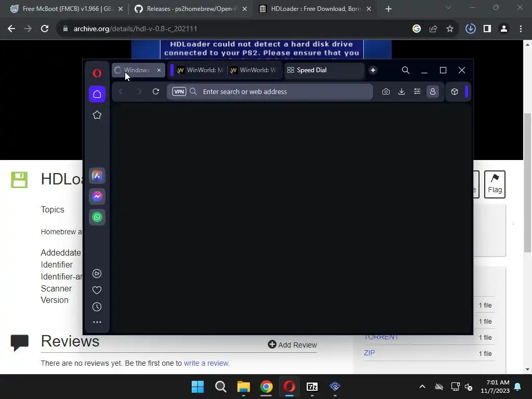Open Chrome three-dot menu
532x399 pixels.
click(x=521, y=29)
